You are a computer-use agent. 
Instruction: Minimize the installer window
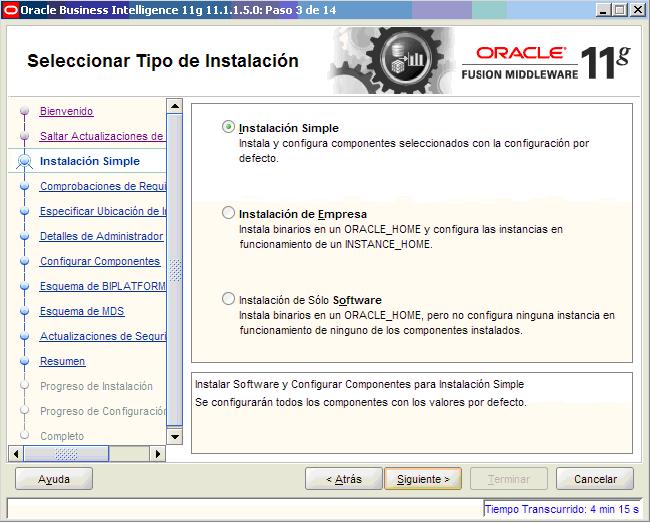click(603, 10)
